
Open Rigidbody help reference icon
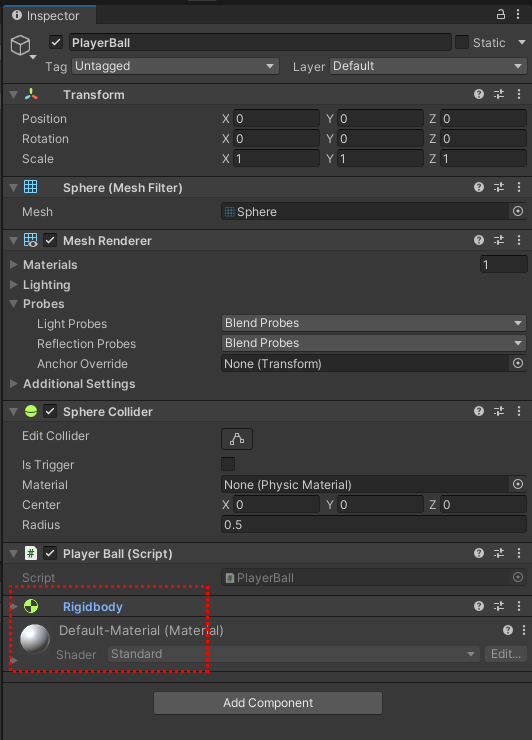point(479,606)
